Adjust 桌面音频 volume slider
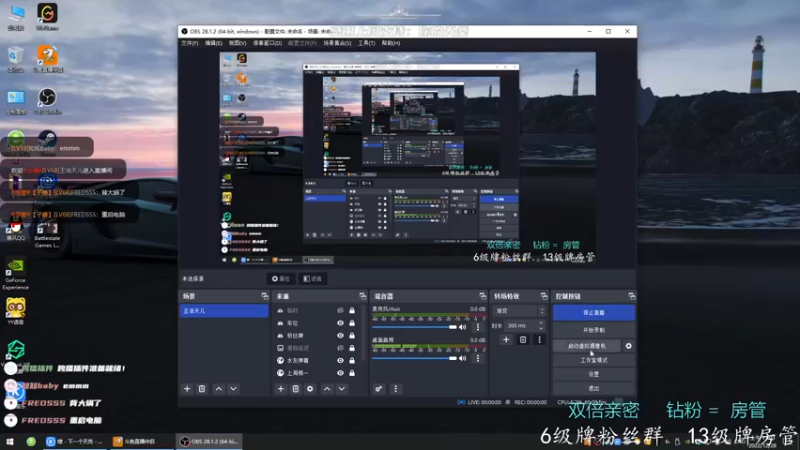The image size is (800, 450). pyautogui.click(x=414, y=358)
